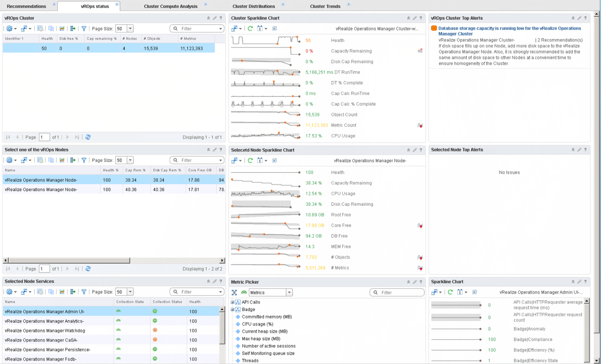
Task: Click green gauge icon in Metric Picker toolbar
Action: pos(244,292)
